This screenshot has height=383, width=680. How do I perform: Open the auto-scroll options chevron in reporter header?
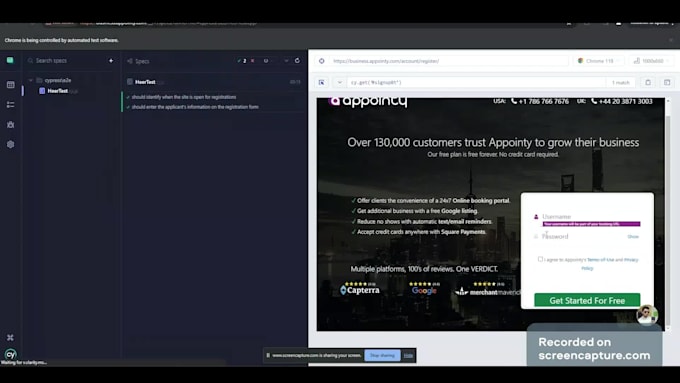(286, 61)
